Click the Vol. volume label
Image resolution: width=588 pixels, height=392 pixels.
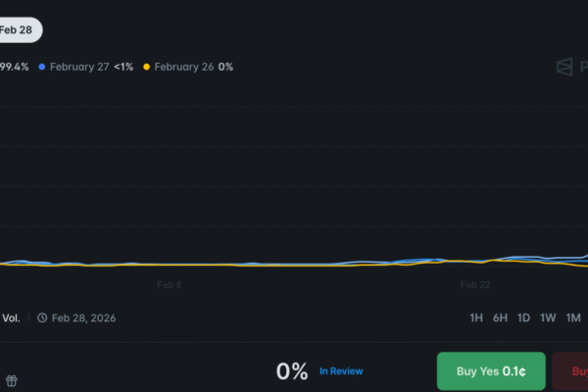click(x=11, y=318)
